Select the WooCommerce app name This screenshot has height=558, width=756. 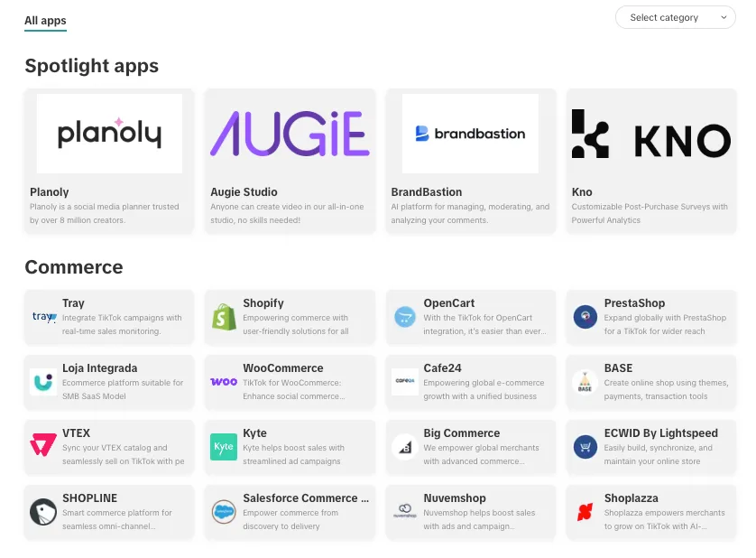pyautogui.click(x=283, y=368)
